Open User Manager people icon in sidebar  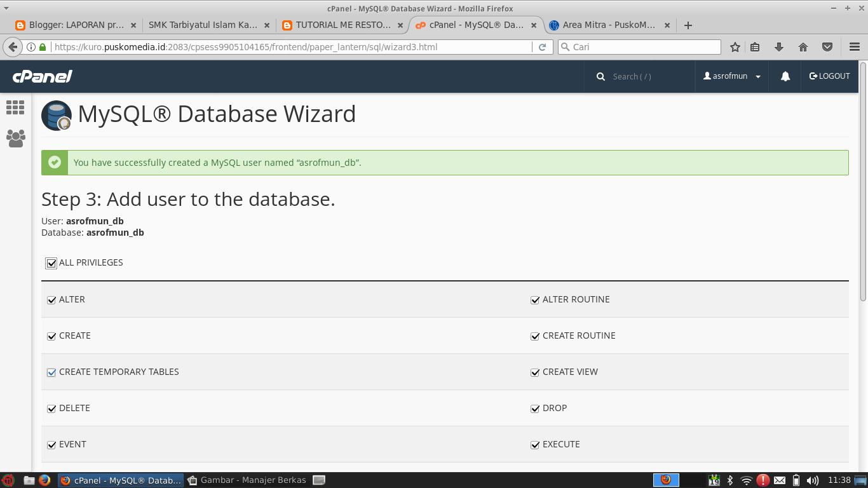pos(16,138)
